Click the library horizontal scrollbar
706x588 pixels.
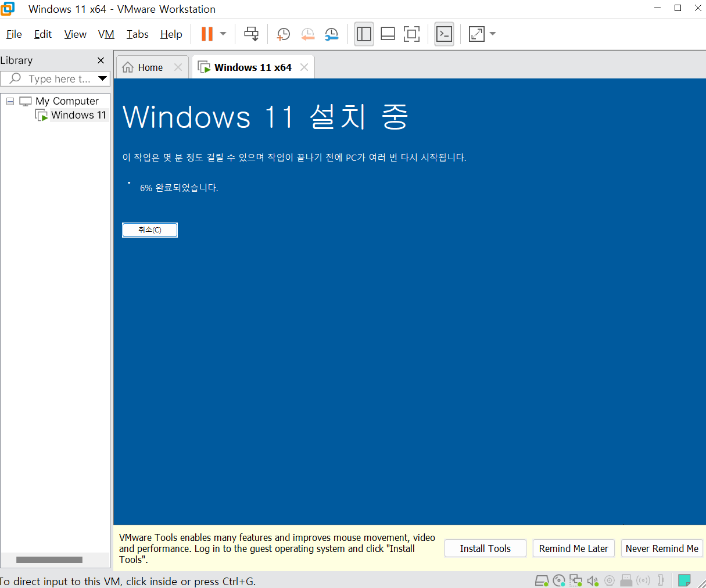point(49,560)
